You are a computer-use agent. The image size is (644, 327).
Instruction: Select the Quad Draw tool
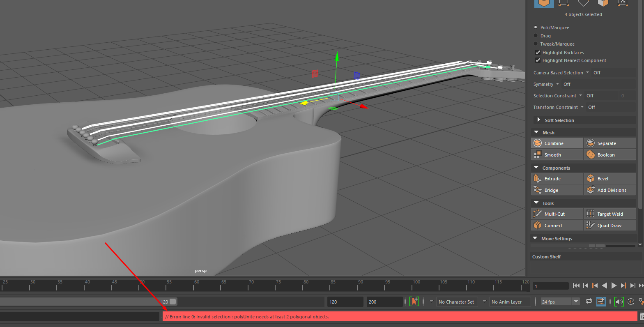pos(610,225)
